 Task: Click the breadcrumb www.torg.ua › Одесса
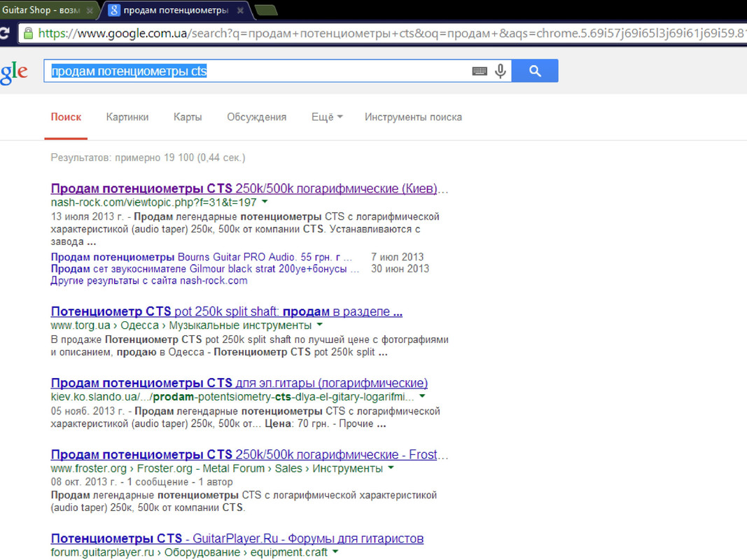coord(105,325)
